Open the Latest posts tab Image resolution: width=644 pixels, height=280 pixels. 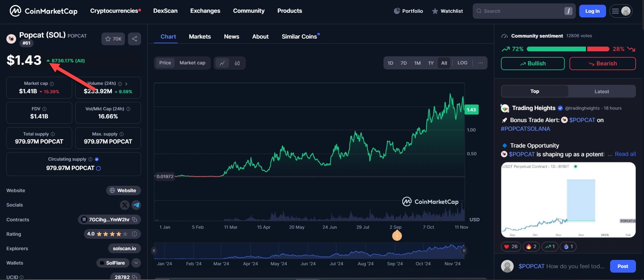[601, 92]
